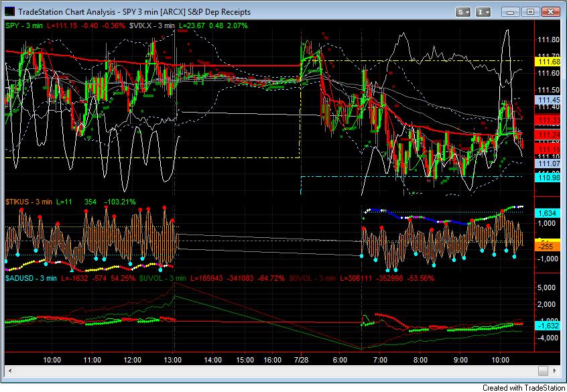The image size is (567, 392).
Task: Click the 13:00 time axis label
Action: 173,360
